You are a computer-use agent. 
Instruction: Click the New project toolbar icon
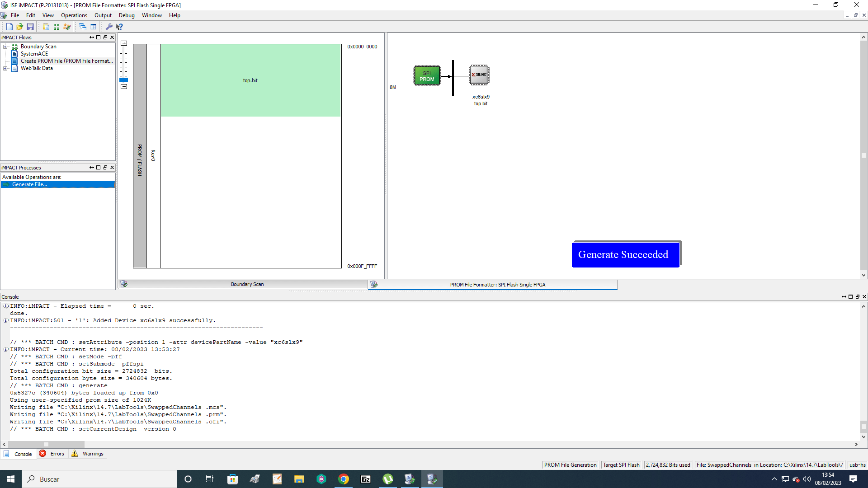point(9,27)
